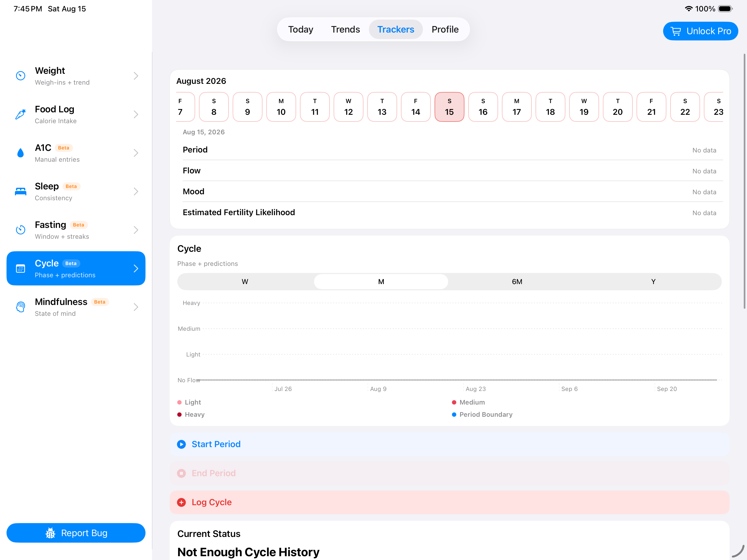Choose the Fasting timer icon
Viewport: 747px width, 560px height.
pos(21,230)
